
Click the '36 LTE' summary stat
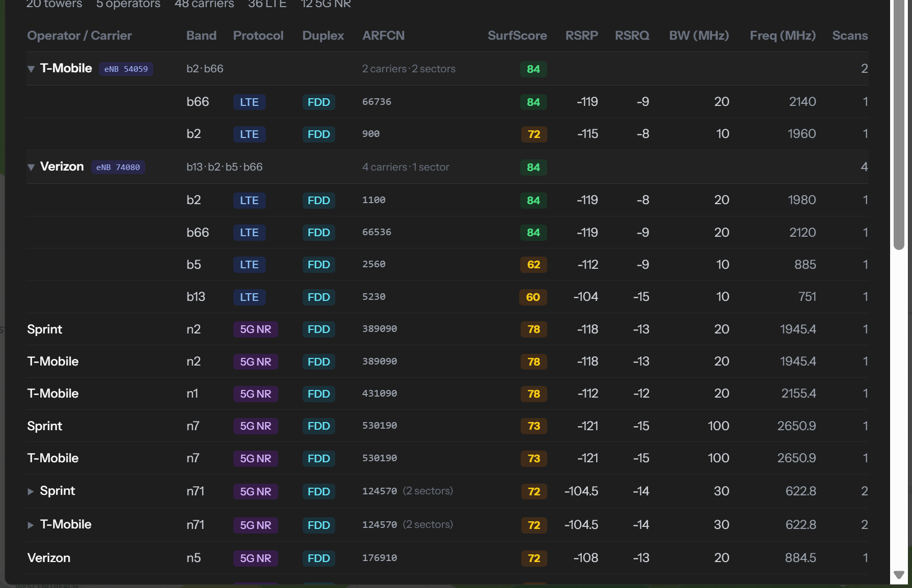point(267,4)
